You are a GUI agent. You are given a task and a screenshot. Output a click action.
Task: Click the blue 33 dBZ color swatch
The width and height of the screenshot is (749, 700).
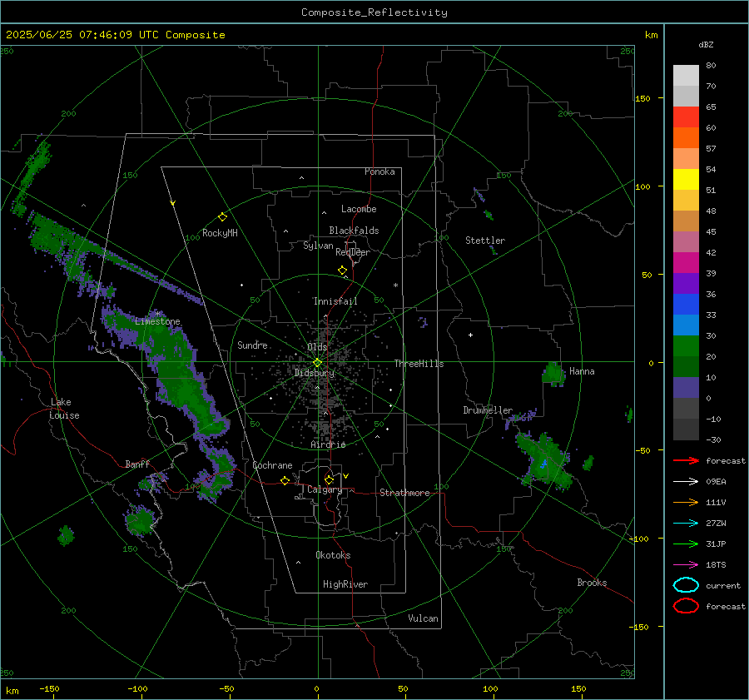tap(686, 304)
